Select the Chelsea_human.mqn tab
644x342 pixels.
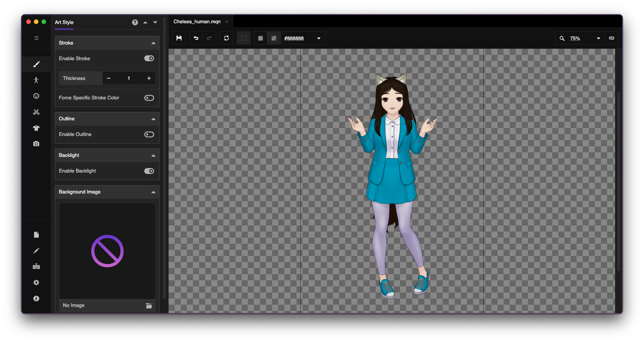197,22
